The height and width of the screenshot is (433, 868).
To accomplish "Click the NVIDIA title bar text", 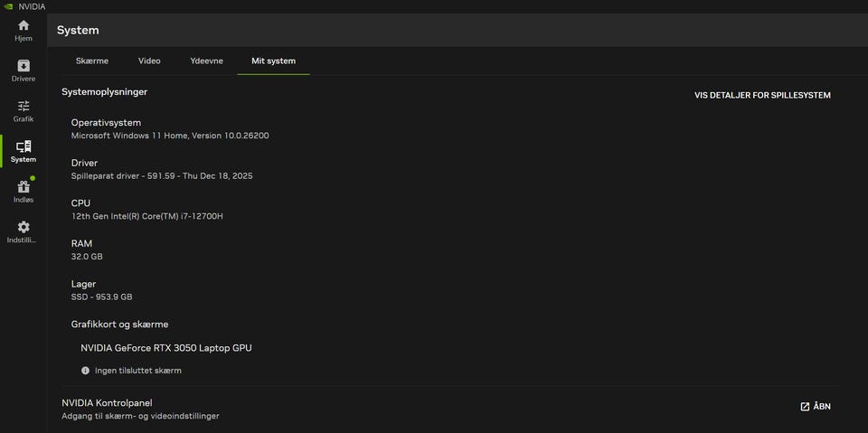I will coord(32,7).
